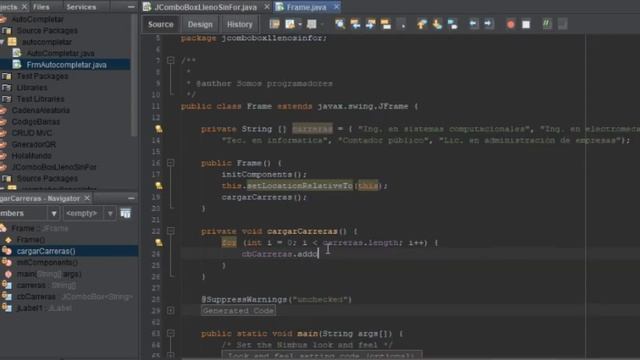The width and height of the screenshot is (640, 360).
Task: Collapse the Frame() constructor fold
Action: tap(171, 163)
